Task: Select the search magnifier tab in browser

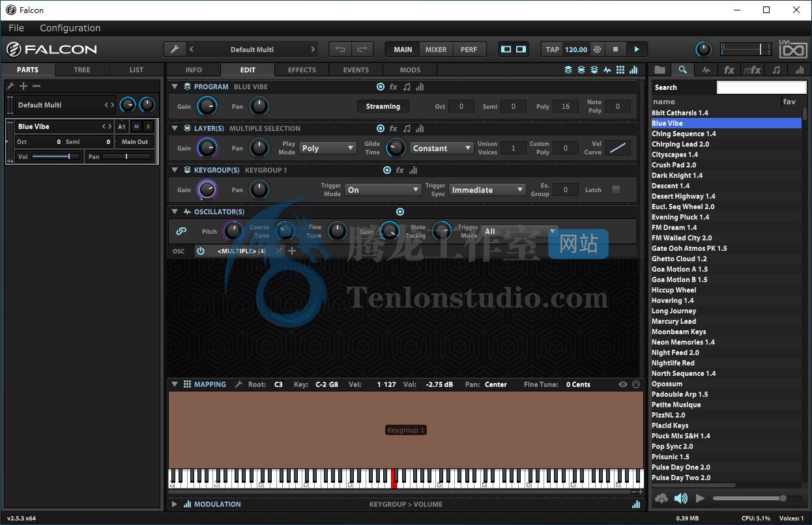Action: point(682,70)
